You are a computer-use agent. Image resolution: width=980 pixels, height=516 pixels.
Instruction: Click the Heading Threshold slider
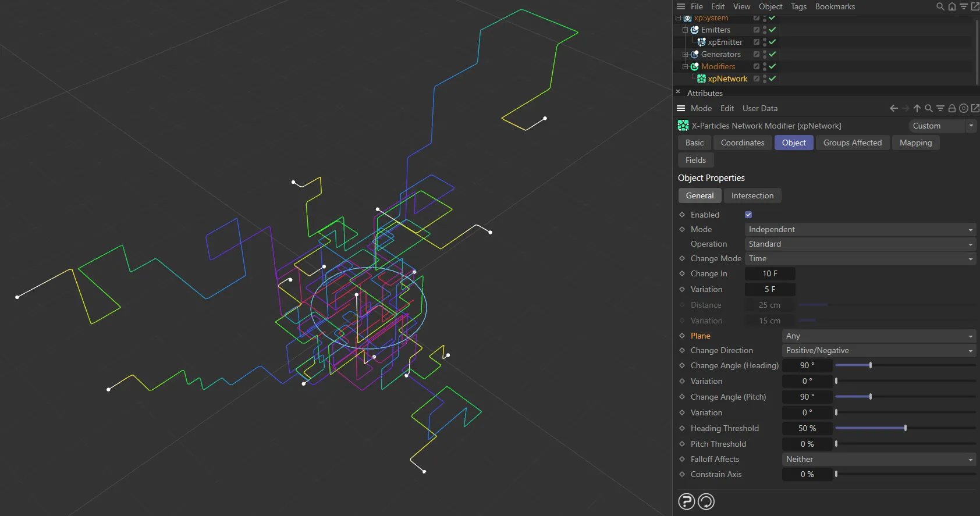click(x=905, y=428)
